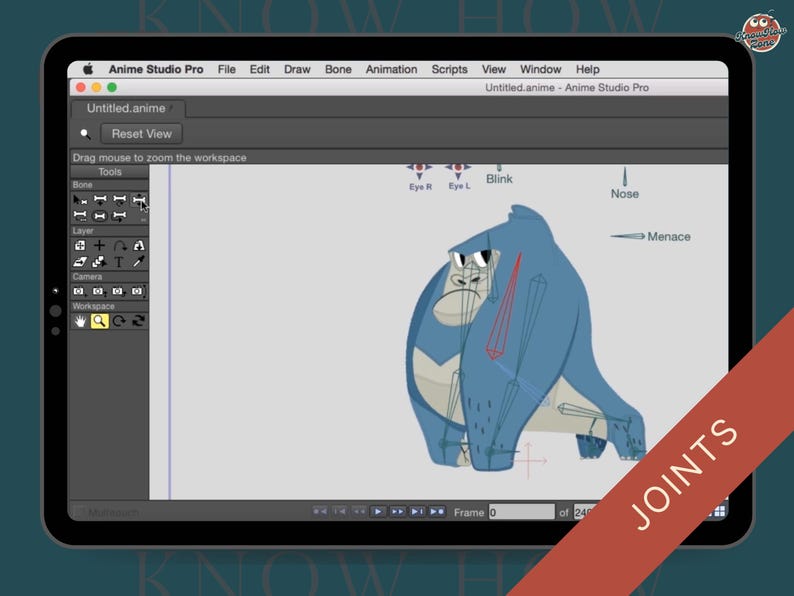
Task: Select the Track Camera tool
Action: pyautogui.click(x=80, y=291)
